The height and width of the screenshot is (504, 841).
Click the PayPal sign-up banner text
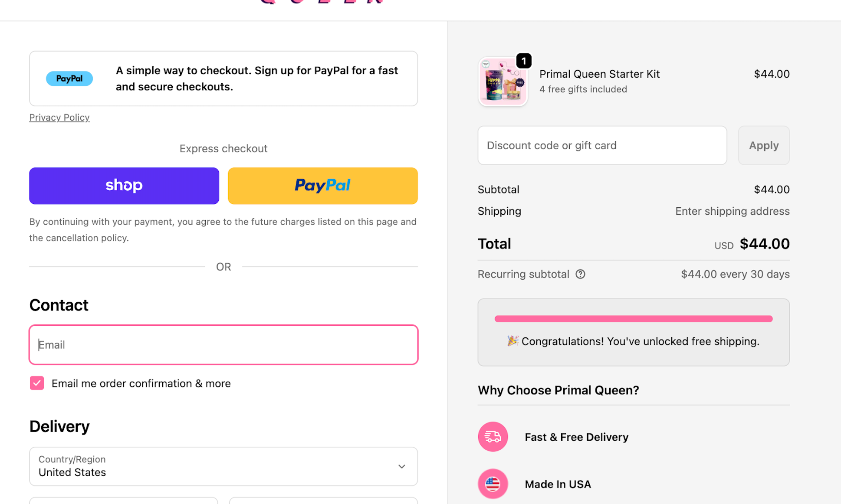point(257,79)
